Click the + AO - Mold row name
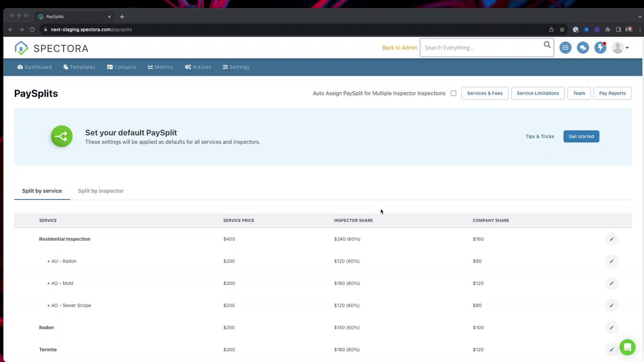644x362 pixels. point(60,283)
